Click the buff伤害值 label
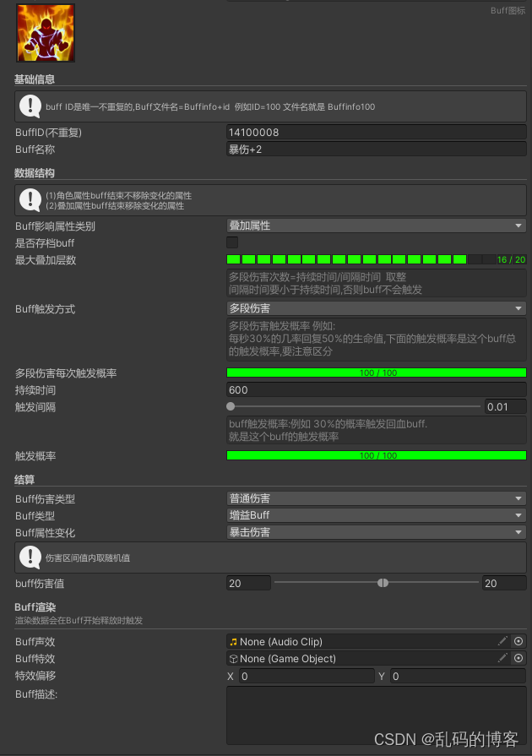Image resolution: width=532 pixels, height=756 pixels. 40,584
